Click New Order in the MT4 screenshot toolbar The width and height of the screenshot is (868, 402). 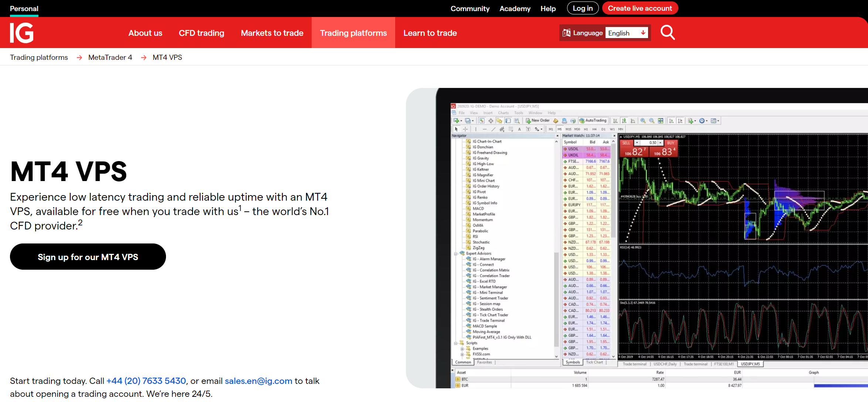point(538,120)
